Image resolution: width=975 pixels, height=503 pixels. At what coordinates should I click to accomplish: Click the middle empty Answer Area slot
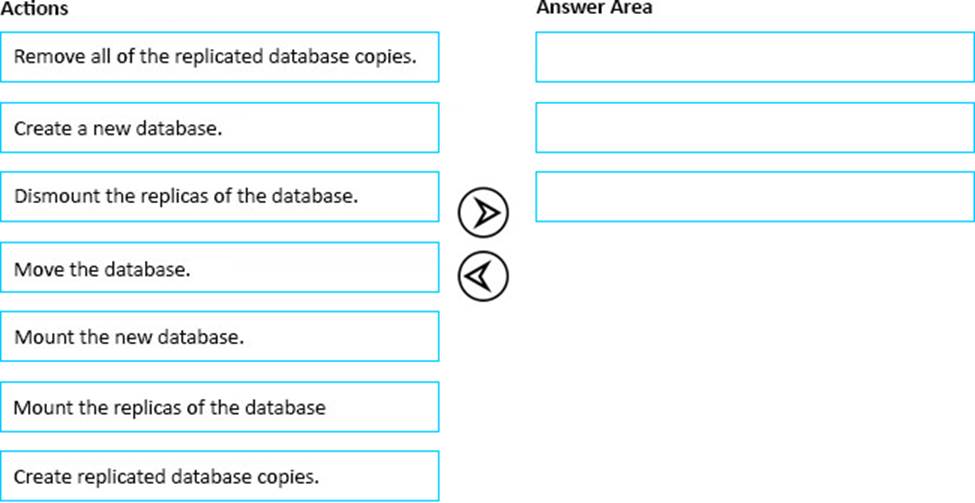pos(754,128)
